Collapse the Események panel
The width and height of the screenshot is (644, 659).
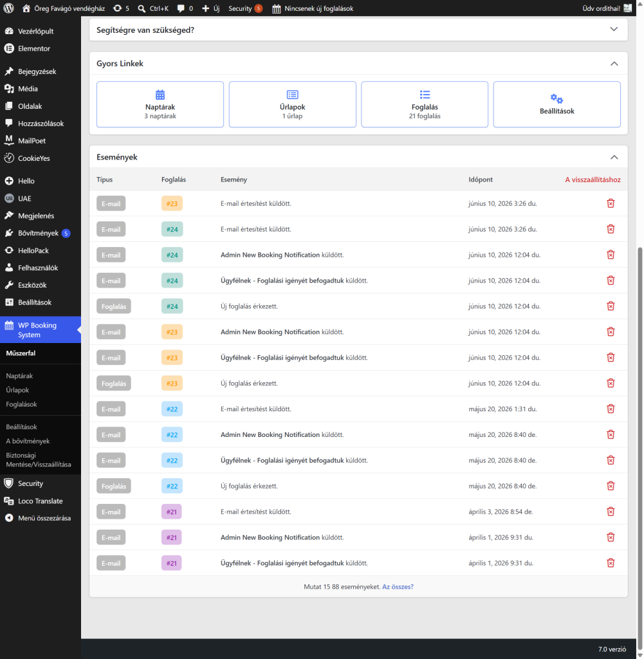[614, 157]
